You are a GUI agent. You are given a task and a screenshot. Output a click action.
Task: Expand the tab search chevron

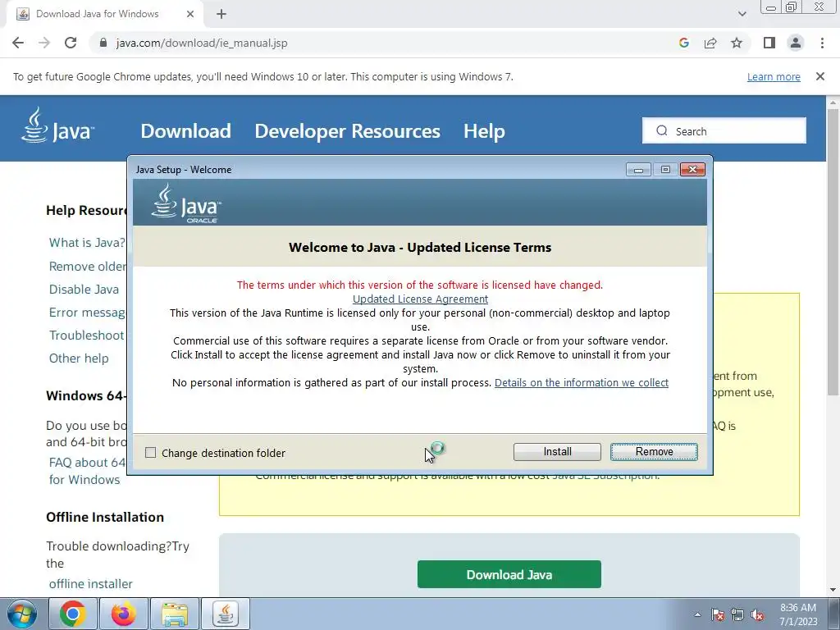pyautogui.click(x=742, y=15)
